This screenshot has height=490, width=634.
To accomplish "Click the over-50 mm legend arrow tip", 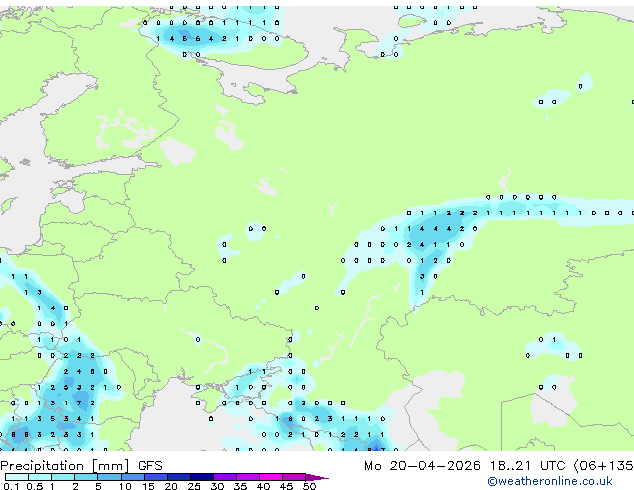I will point(317,477).
